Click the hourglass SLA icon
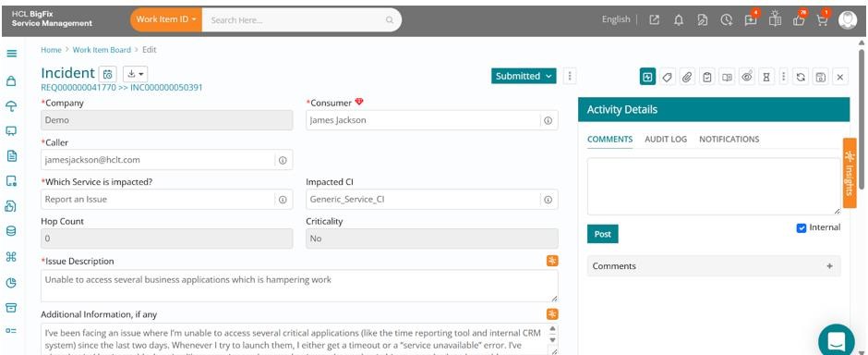868x355 pixels. [766, 77]
